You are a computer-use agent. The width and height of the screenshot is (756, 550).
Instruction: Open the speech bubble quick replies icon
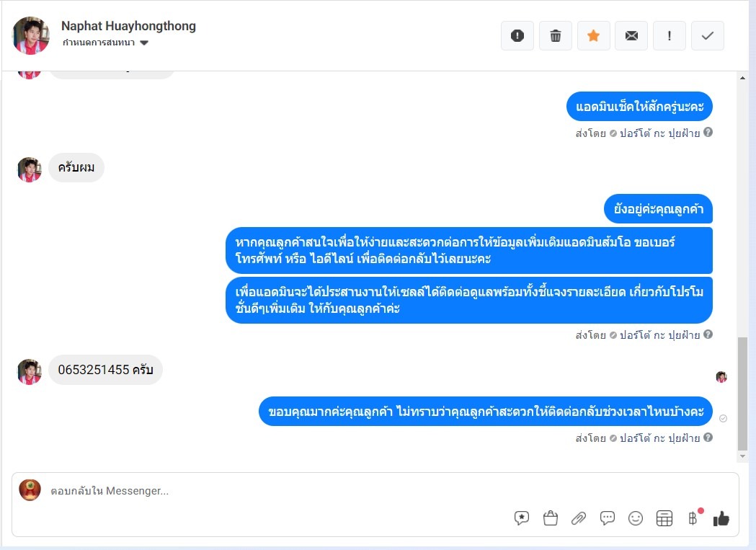point(607,518)
